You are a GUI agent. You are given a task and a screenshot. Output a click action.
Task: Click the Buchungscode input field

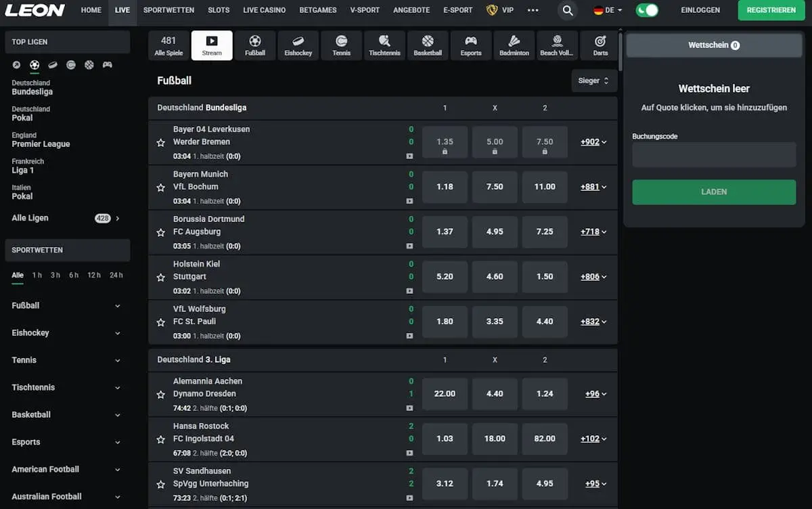pyautogui.click(x=714, y=155)
